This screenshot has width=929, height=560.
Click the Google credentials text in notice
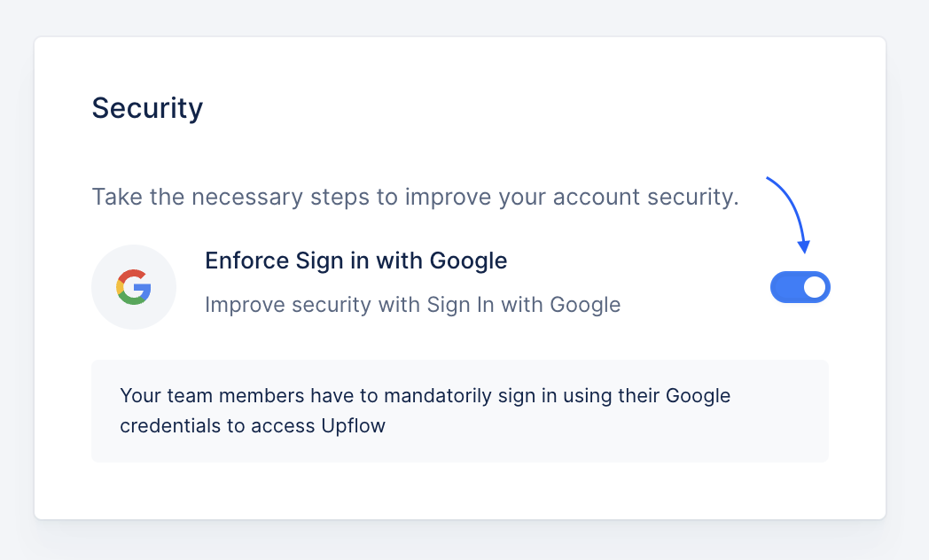698,395
